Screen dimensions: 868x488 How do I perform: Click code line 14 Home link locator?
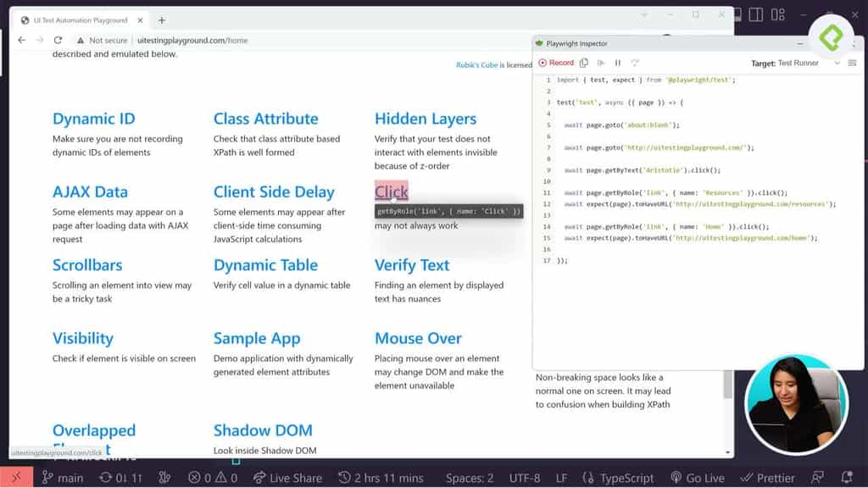click(x=666, y=226)
